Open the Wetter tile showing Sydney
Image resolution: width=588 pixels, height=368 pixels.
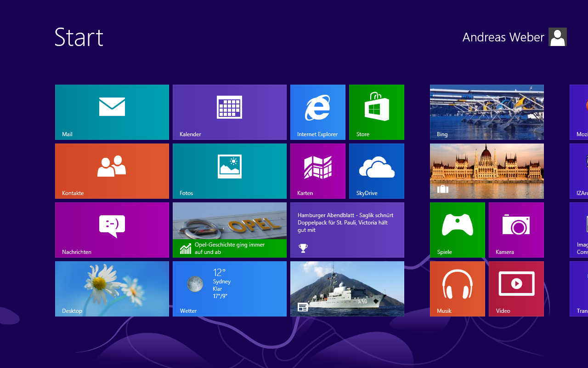230,288
